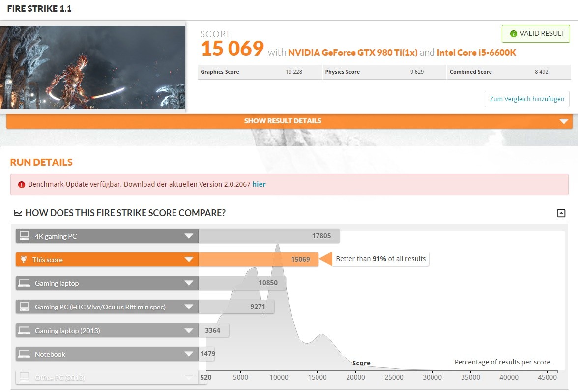
Task: Click the laptop icon on the Gaming laptop row
Action: [25, 283]
